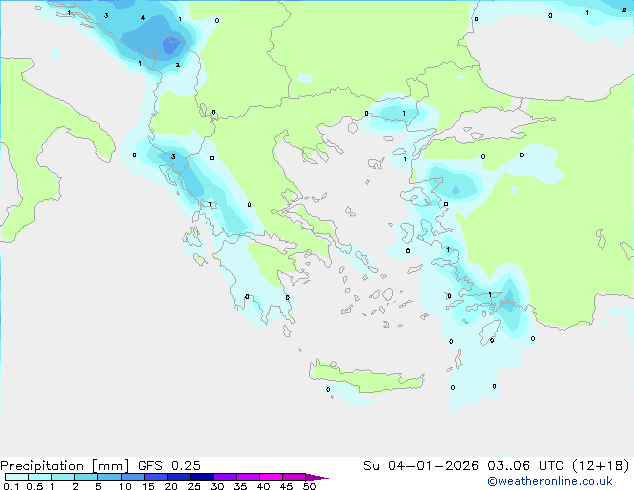Image resolution: width=634 pixels, height=490 pixels.
Task: Click the '25' legend scale label
Action: tap(194, 486)
